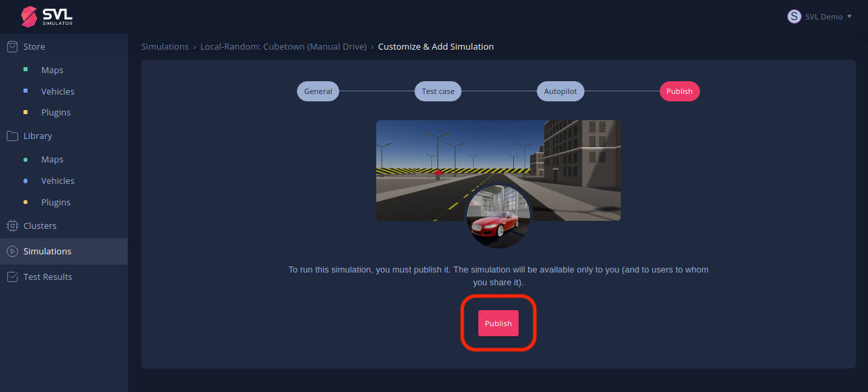Open Clusters via its gear icon

point(11,226)
